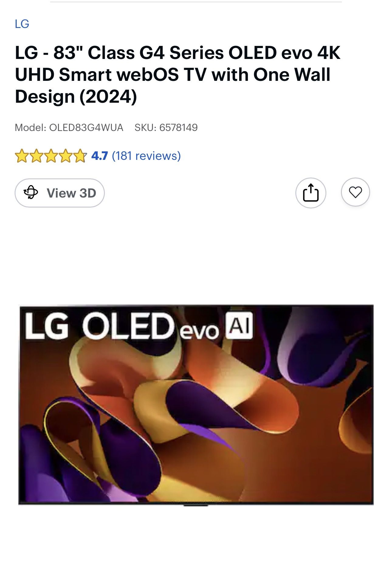Click the SKU 6578149 text
This screenshot has width=392, height=585.
coord(166,127)
